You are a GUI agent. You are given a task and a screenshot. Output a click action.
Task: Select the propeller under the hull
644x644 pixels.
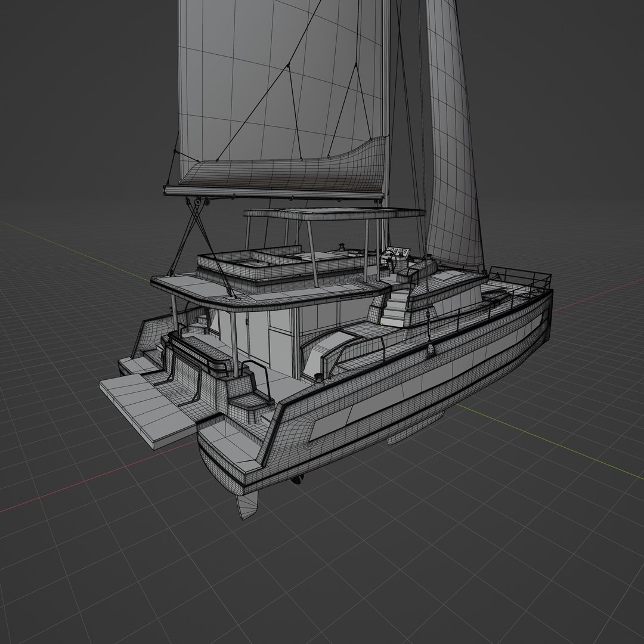click(298, 479)
